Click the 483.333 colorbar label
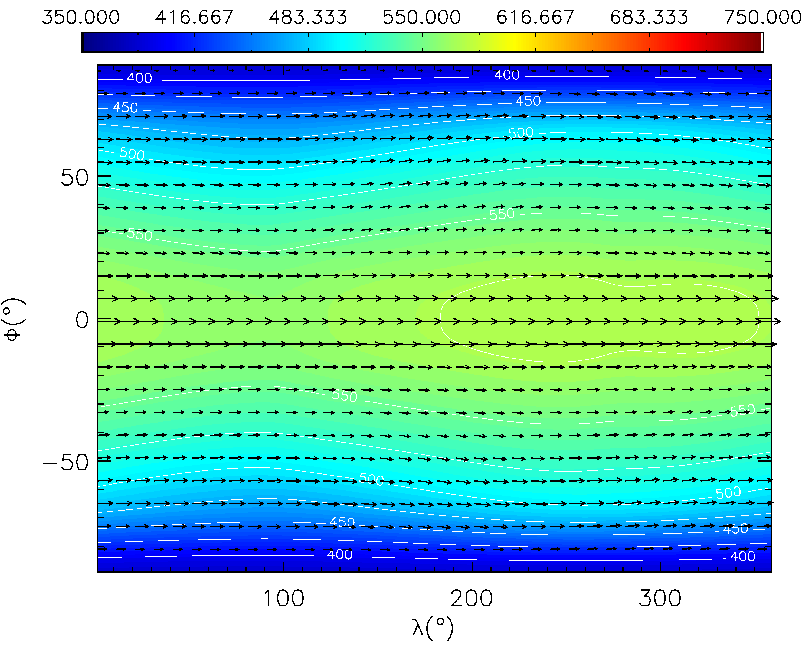Viewport: 812px width, 650px height. pyautogui.click(x=308, y=17)
